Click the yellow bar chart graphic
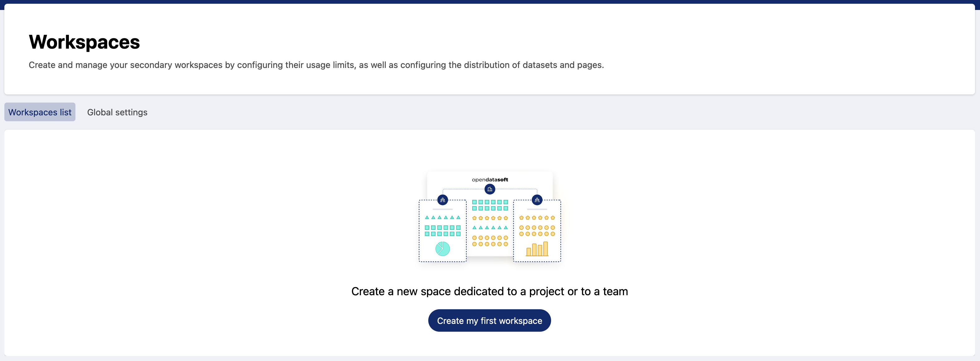This screenshot has width=980, height=361. [x=537, y=249]
